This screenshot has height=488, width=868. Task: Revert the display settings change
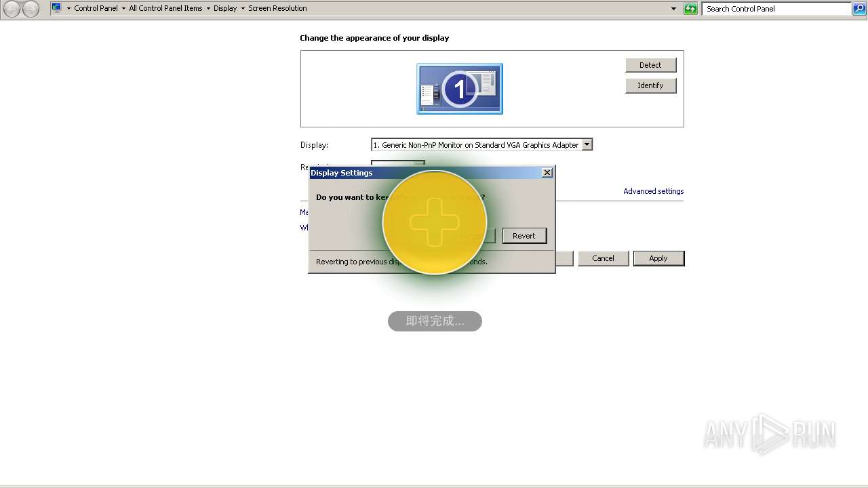pos(524,236)
